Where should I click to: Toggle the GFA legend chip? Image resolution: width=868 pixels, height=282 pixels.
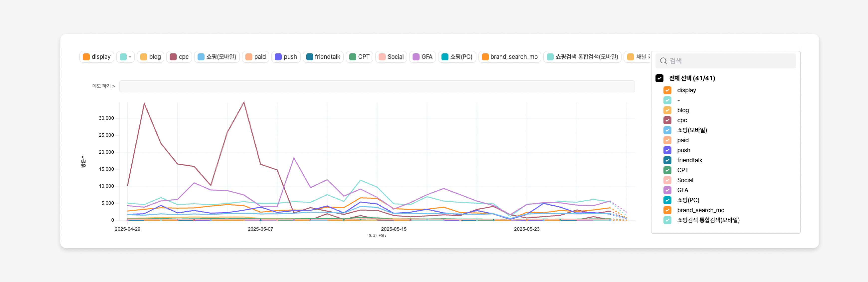pyautogui.click(x=422, y=57)
